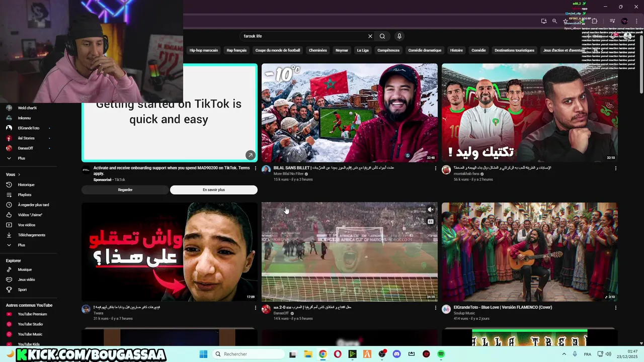Screen dimensions: 644x362
Task: Click the Chrome zoom indicator icon
Action: pyautogui.click(x=554, y=21)
